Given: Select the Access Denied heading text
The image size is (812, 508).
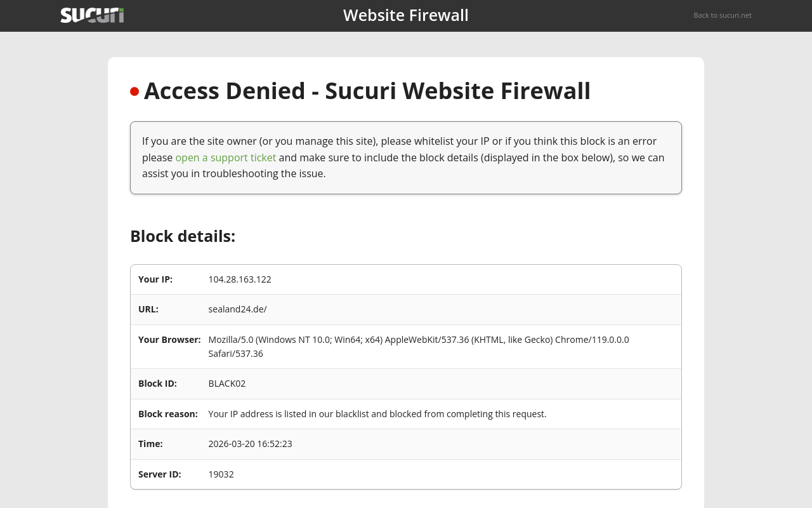Looking at the screenshot, I should [x=367, y=91].
